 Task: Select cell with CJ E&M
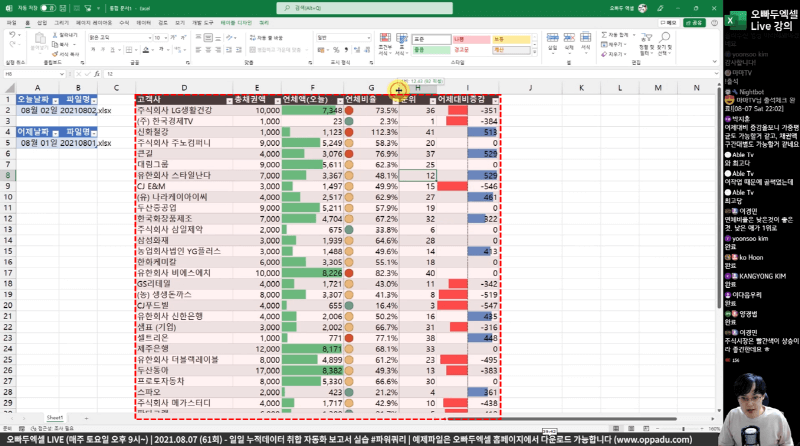tap(184, 186)
